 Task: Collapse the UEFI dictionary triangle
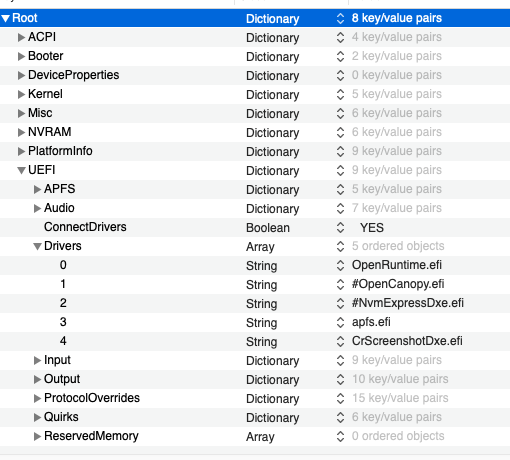click(x=21, y=171)
